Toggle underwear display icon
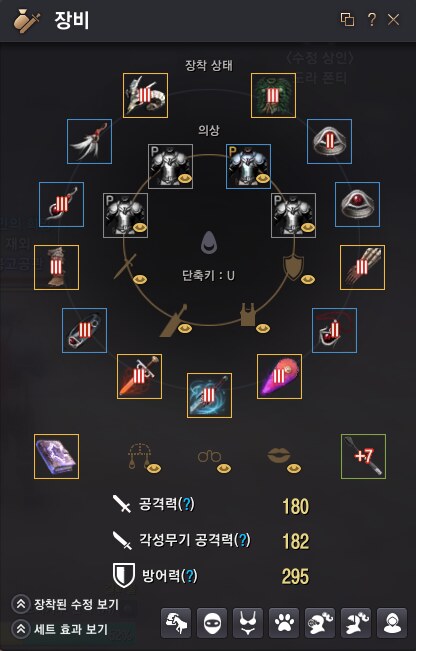 tap(248, 623)
